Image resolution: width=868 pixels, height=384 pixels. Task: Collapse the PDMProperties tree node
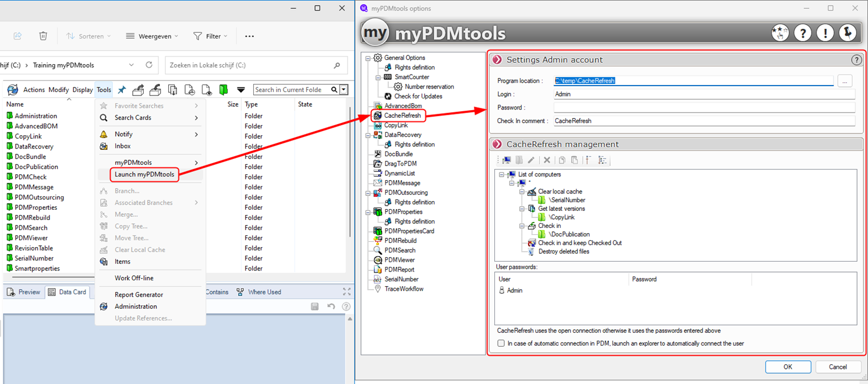point(368,212)
